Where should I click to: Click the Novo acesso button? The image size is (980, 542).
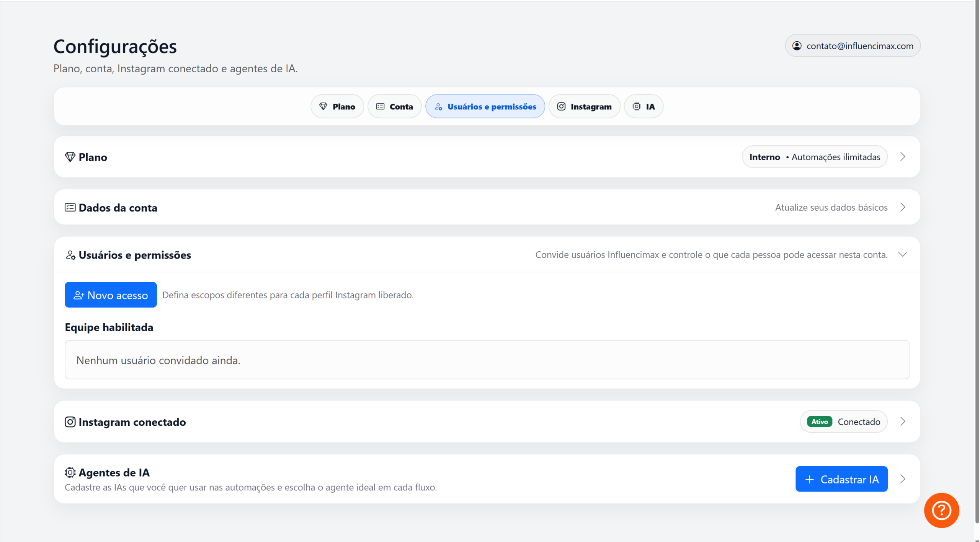(111, 295)
